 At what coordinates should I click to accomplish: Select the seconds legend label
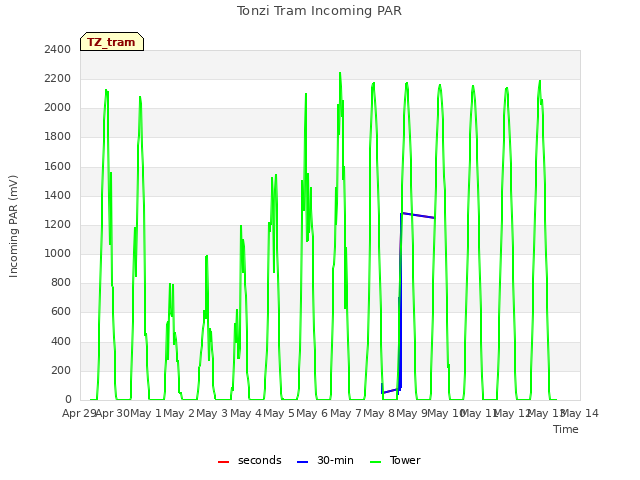260,460
